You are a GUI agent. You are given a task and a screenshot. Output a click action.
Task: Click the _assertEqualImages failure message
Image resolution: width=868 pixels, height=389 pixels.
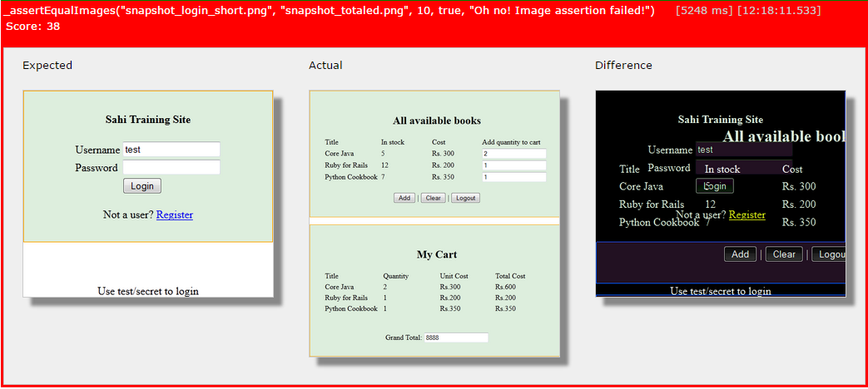329,11
